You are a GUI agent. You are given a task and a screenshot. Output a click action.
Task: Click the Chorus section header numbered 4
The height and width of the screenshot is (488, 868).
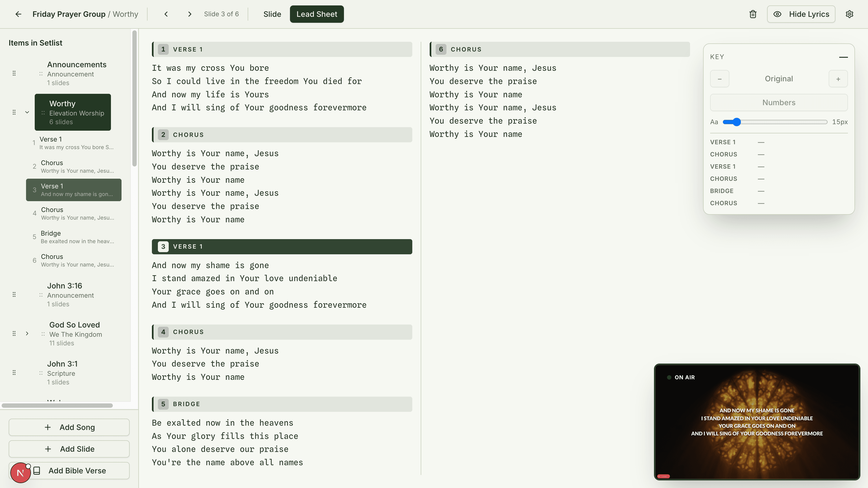pos(282,332)
